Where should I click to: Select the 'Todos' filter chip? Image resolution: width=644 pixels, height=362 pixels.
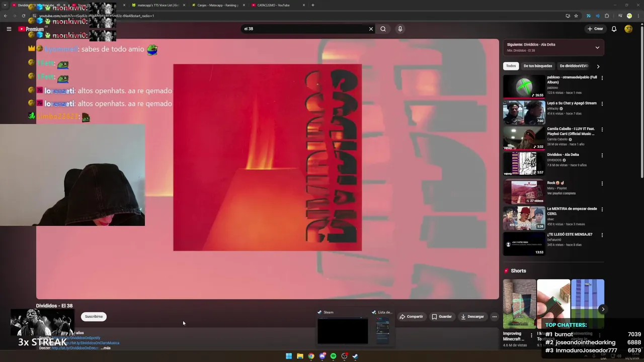click(511, 66)
